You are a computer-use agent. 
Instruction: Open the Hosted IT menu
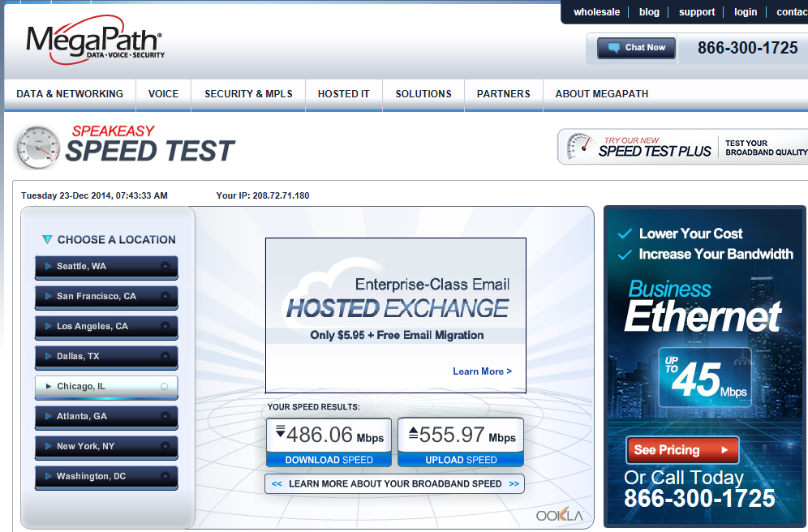point(344,94)
